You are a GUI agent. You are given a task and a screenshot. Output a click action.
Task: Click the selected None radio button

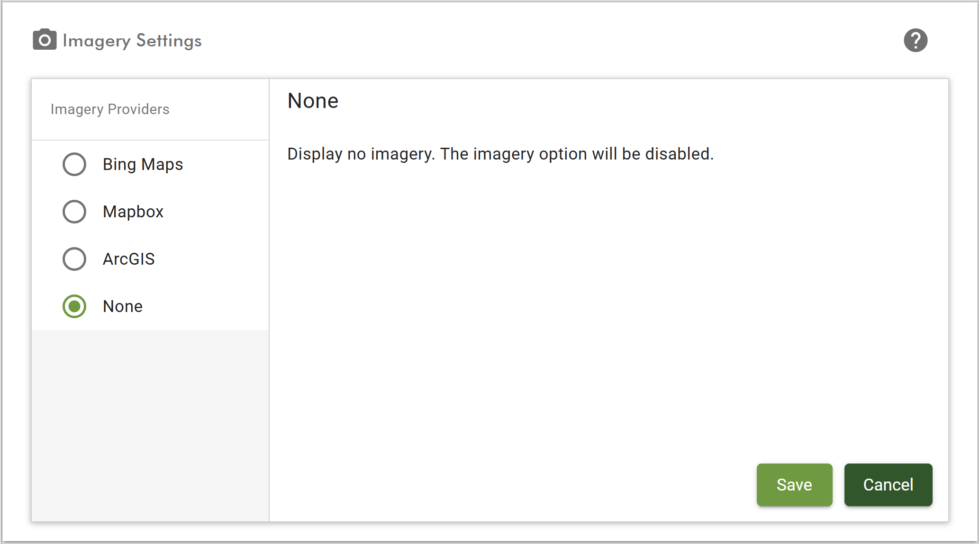[74, 306]
